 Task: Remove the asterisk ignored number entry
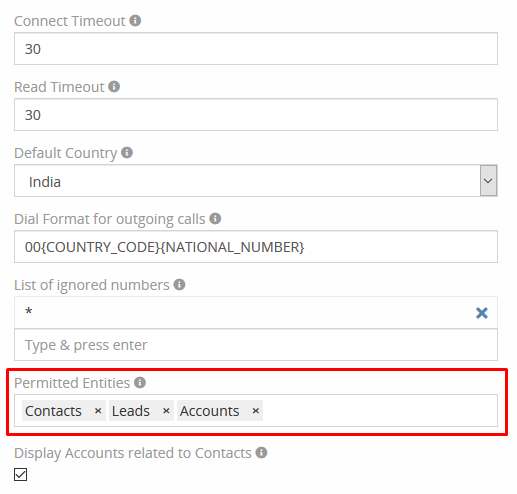pos(482,313)
